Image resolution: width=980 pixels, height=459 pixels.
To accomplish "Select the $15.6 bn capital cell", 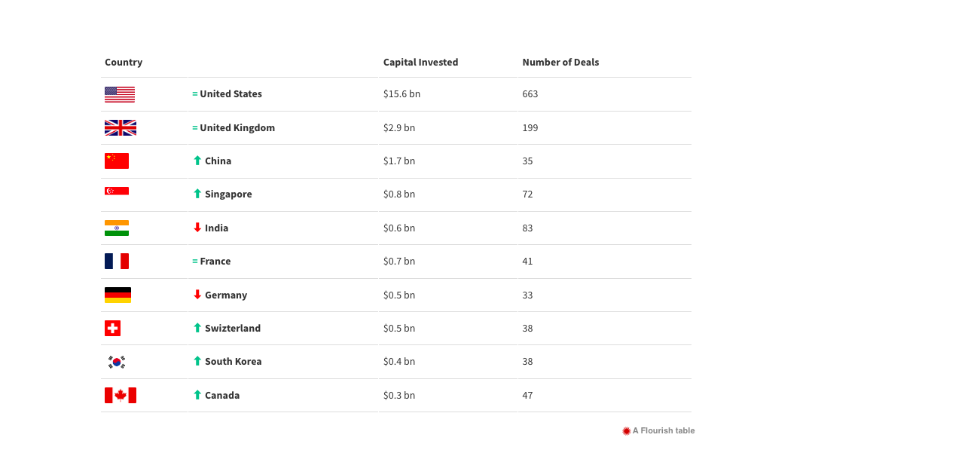I will [x=401, y=94].
